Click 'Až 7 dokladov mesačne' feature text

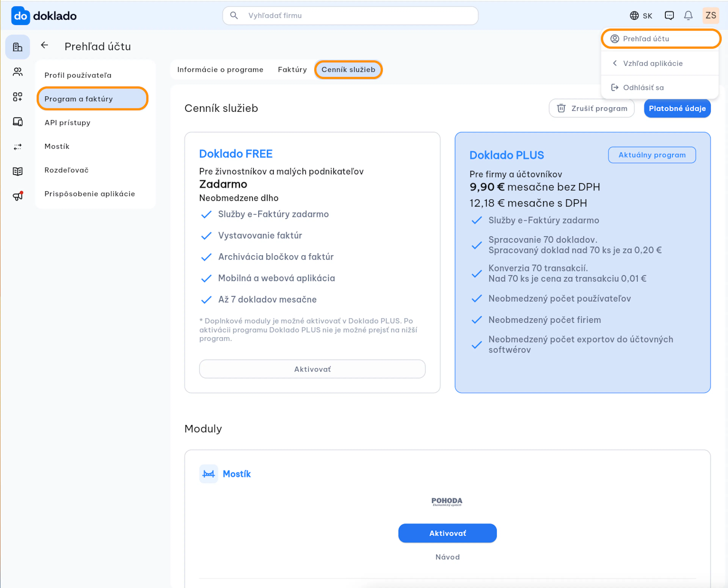point(267,299)
